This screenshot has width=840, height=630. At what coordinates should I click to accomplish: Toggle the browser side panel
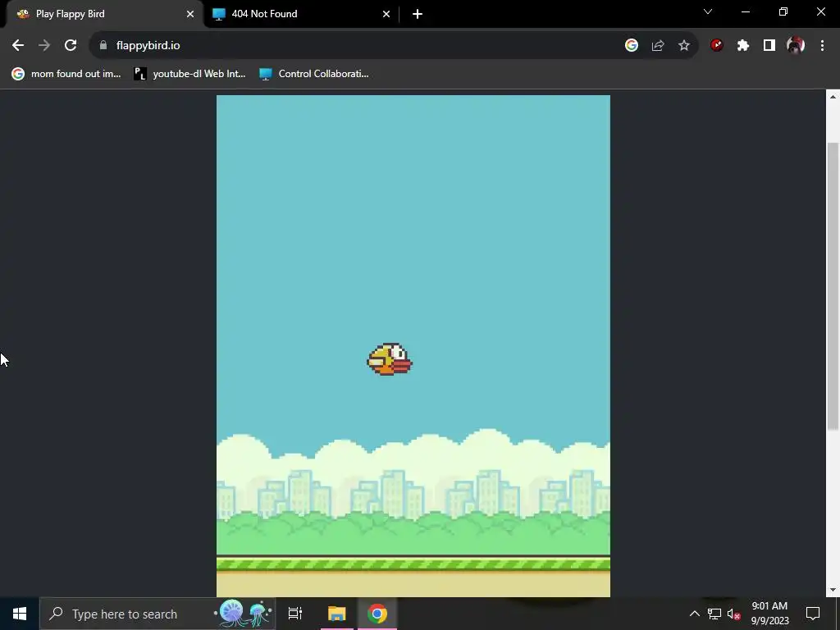pos(769,46)
